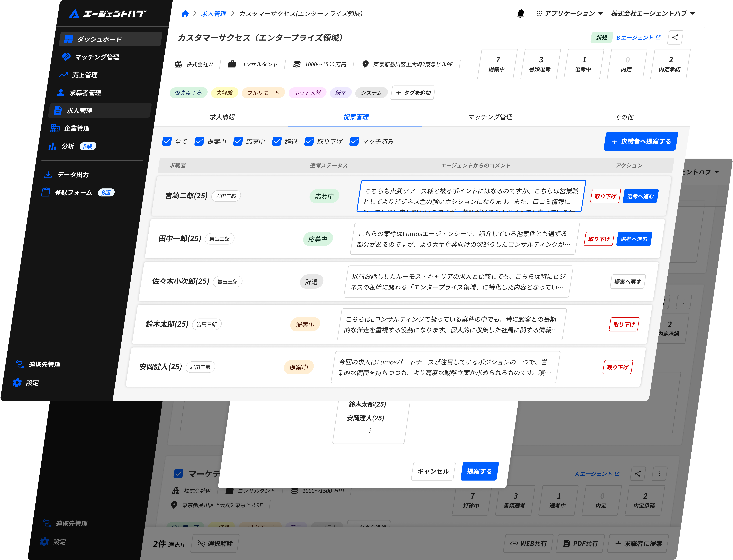The image size is (733, 560).
Task: Toggle the 辞退 filter checkbox
Action: point(277,141)
